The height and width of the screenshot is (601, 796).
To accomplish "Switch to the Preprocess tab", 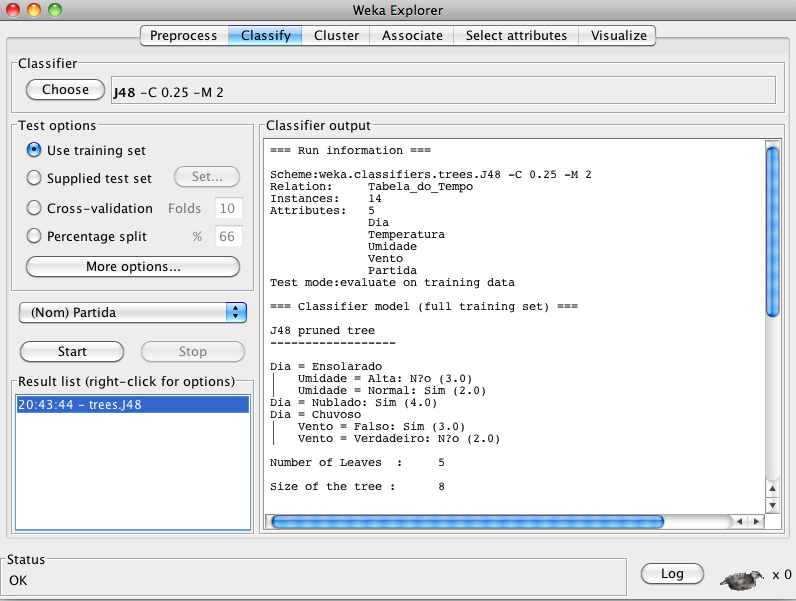I will [x=183, y=35].
